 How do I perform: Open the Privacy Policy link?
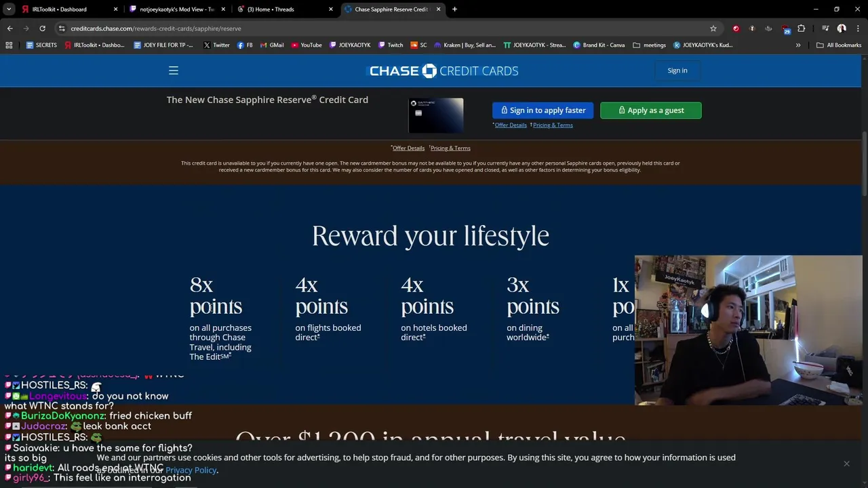[x=191, y=470]
